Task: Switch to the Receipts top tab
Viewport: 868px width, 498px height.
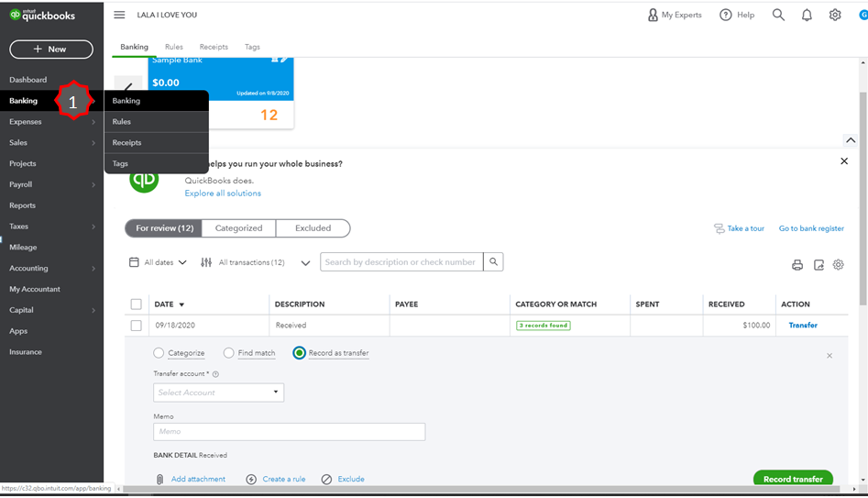Action: pos(214,47)
